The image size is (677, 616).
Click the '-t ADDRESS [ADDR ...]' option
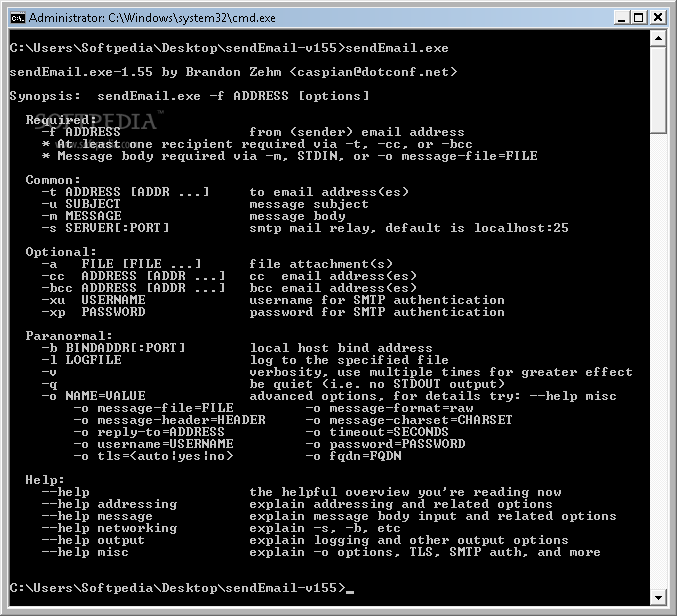125,192
